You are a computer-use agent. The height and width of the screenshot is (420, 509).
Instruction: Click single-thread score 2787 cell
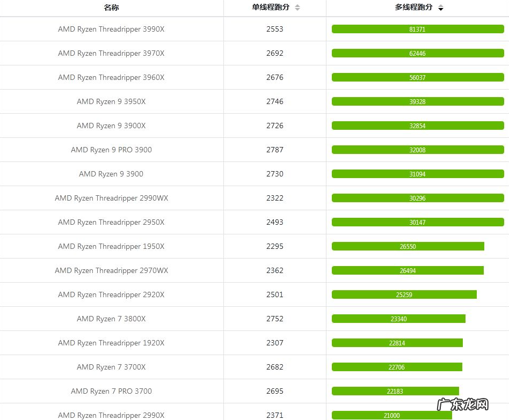click(x=274, y=150)
